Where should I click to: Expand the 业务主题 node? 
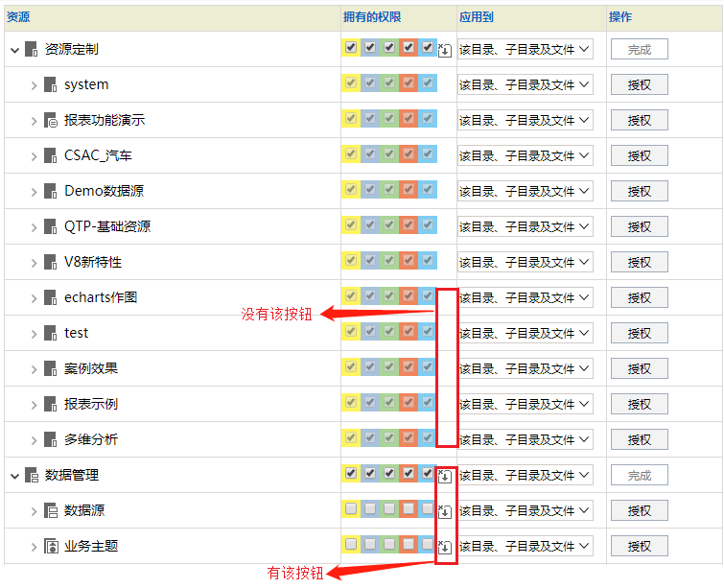35,547
